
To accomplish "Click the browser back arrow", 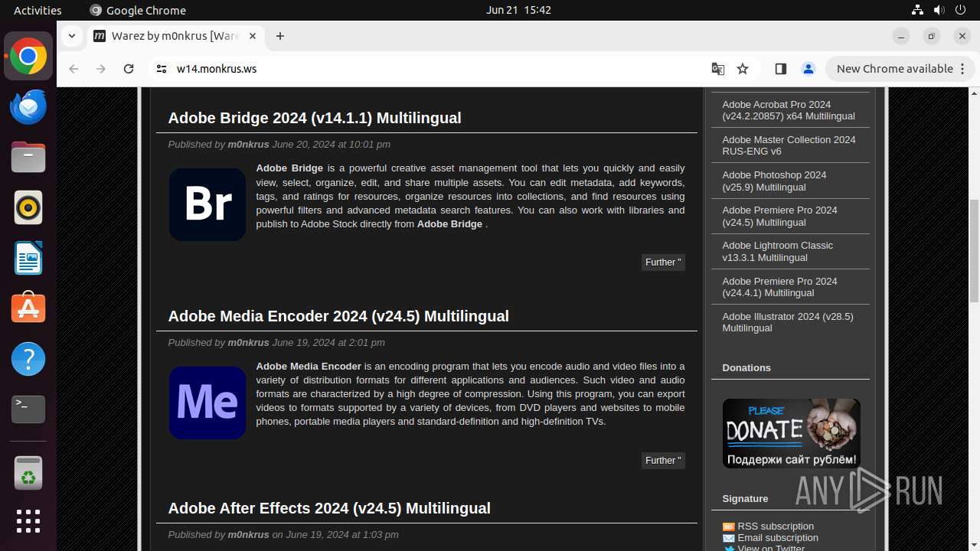I will pyautogui.click(x=73, y=69).
